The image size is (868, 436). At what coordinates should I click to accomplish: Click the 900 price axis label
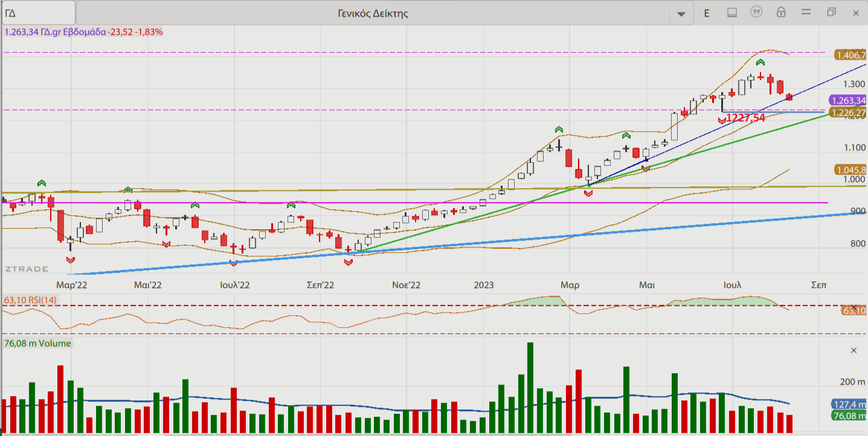[858, 211]
